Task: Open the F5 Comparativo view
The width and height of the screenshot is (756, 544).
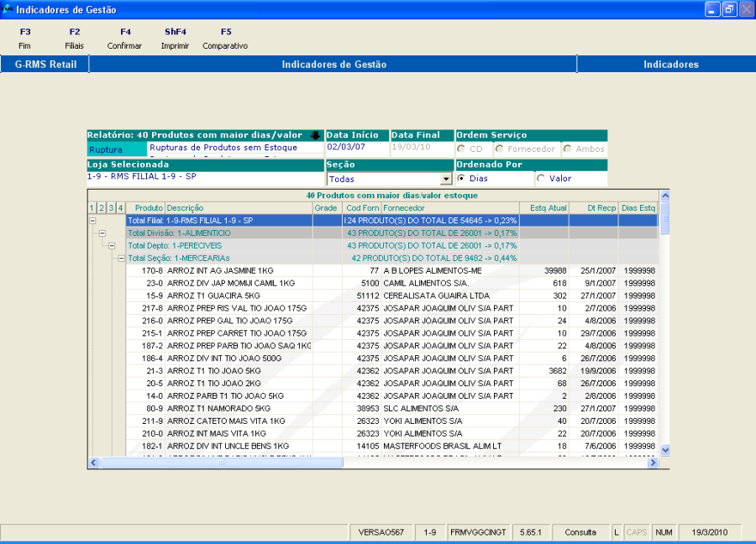Action: pos(225,39)
